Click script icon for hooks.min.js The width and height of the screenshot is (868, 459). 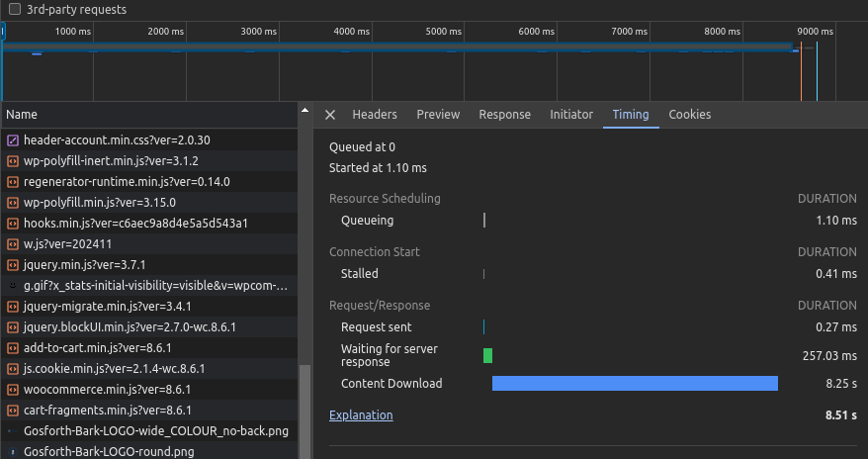[x=13, y=224]
